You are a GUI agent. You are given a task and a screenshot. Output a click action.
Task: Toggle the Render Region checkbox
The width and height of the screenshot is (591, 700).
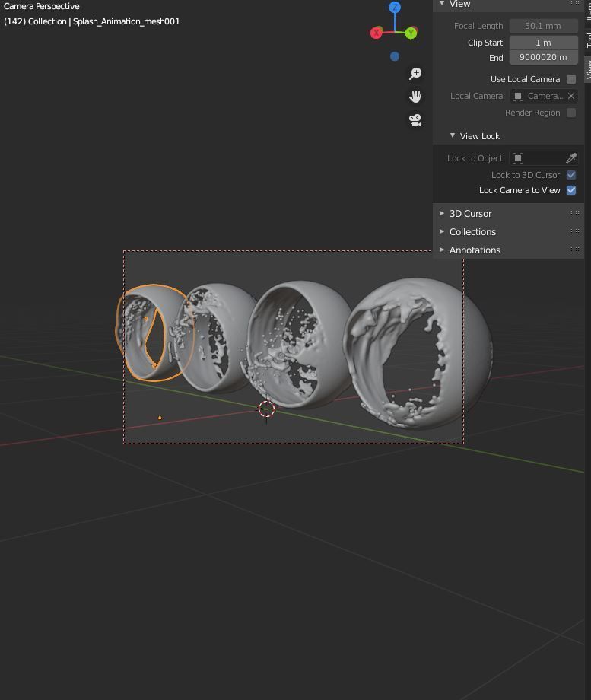pyautogui.click(x=571, y=113)
